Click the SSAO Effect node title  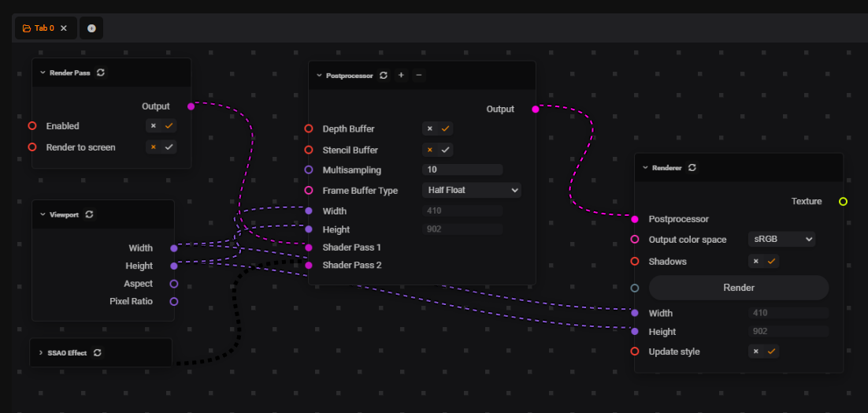[67, 352]
